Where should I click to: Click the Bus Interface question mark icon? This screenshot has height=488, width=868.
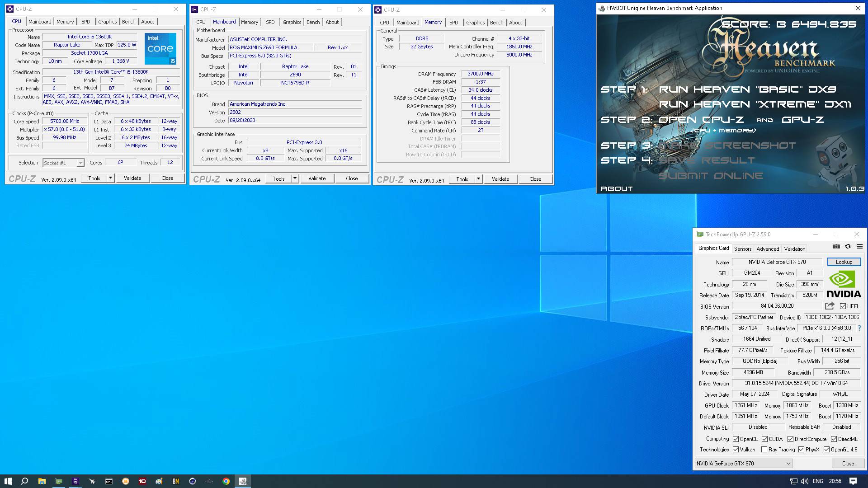pos(859,328)
